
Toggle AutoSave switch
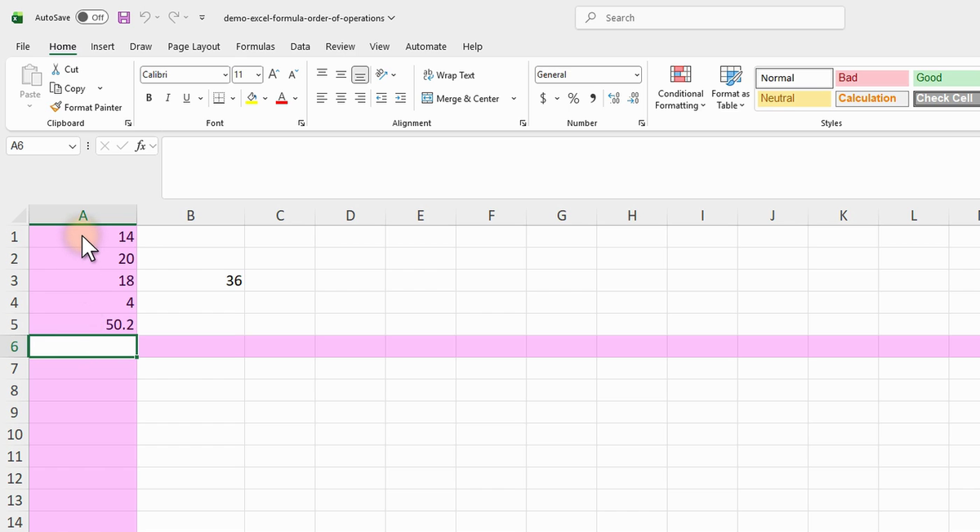click(92, 17)
